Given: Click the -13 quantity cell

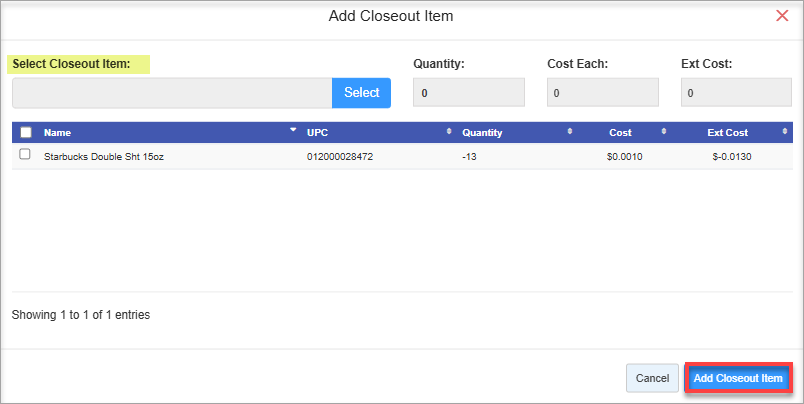Looking at the screenshot, I should [470, 156].
